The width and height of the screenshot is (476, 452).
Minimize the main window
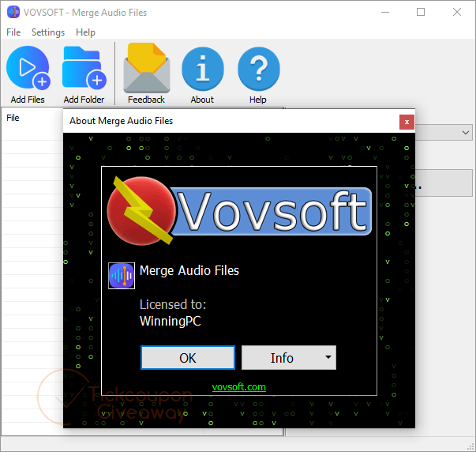pos(385,12)
